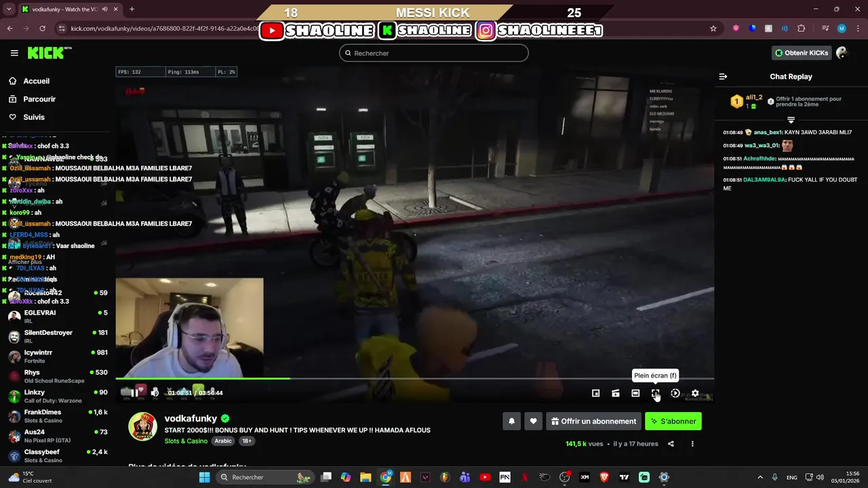Open Aus24 channel in sidebar
The image size is (868, 488).
coord(58,436)
